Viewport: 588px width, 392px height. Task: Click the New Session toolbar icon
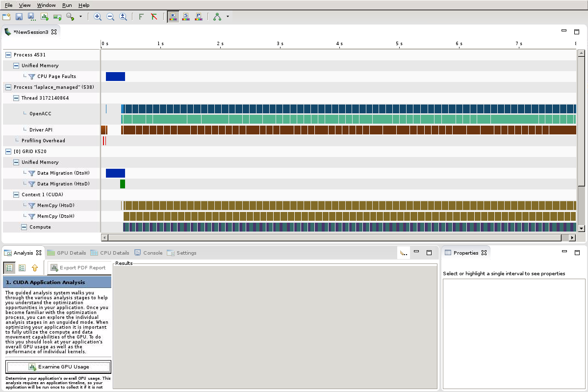[x=6, y=17]
